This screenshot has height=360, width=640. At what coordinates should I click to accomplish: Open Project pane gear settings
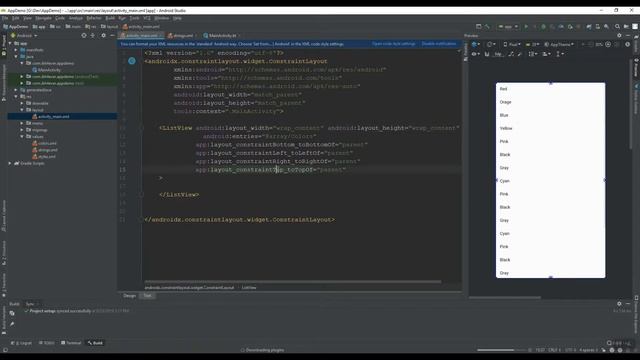(x=103, y=36)
